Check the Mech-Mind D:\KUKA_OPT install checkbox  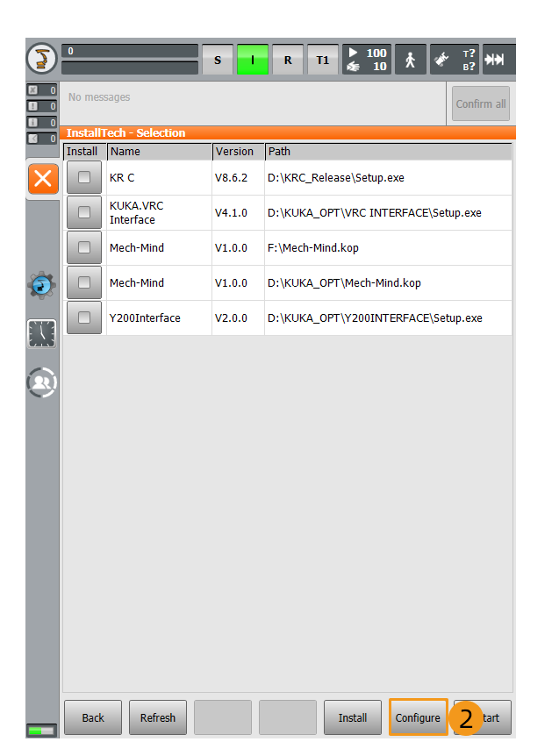84,282
